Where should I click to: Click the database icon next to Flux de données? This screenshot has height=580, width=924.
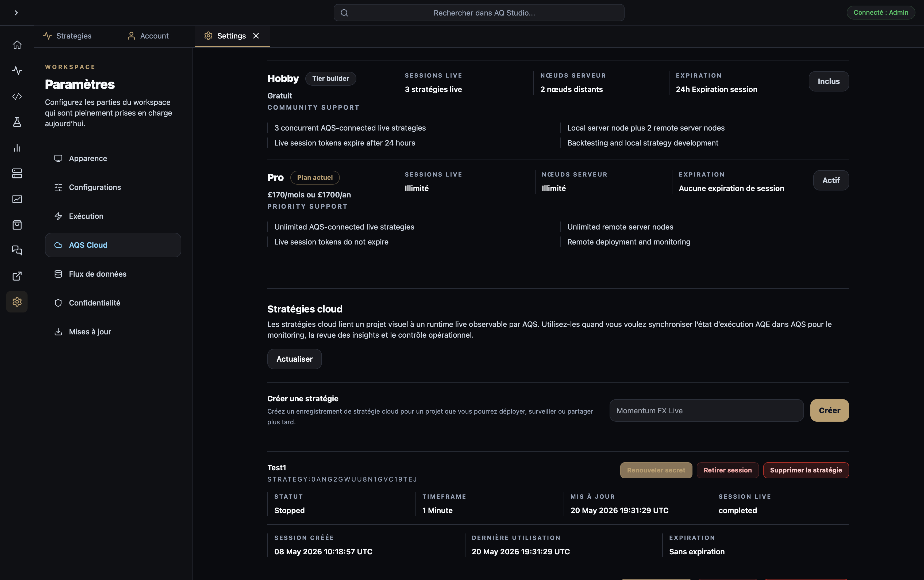point(58,274)
